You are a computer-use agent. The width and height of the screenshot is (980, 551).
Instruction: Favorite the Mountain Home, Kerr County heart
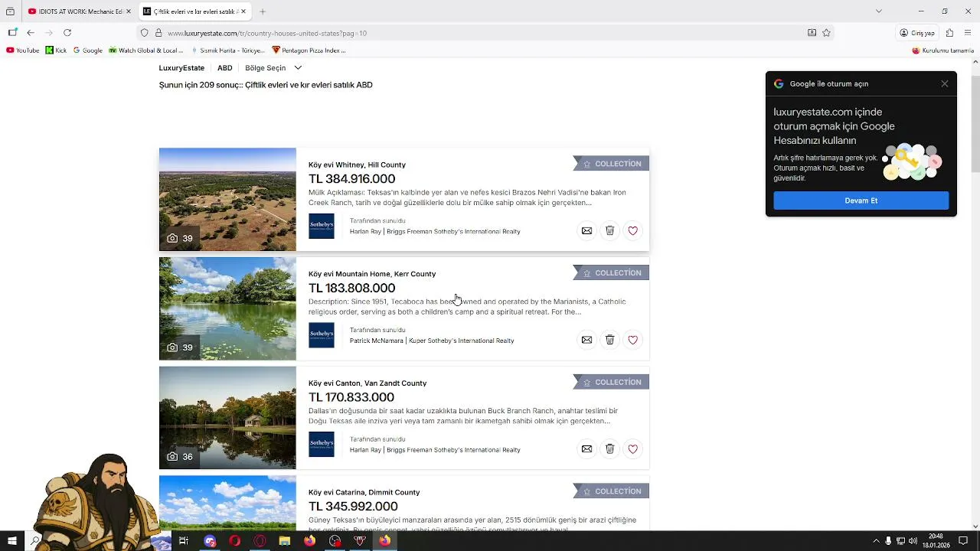632,340
